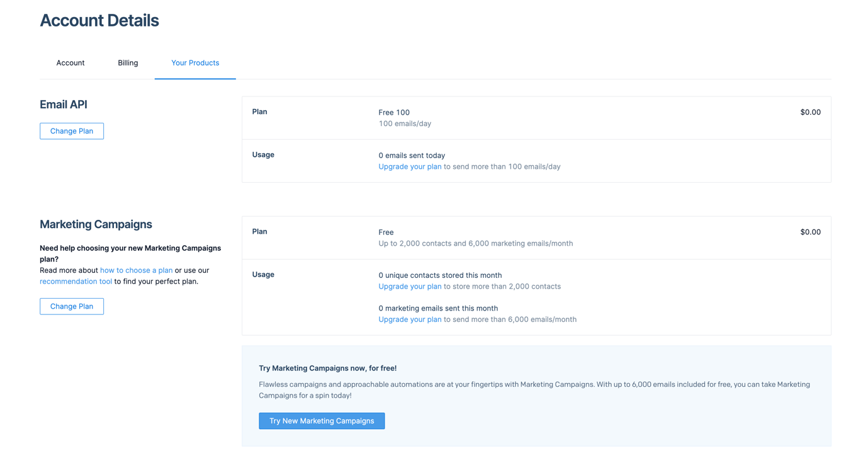Image resolution: width=868 pixels, height=458 pixels.
Task: Click the 'Flawless campaigns and approachable automations' paragraph
Action: tap(534, 390)
